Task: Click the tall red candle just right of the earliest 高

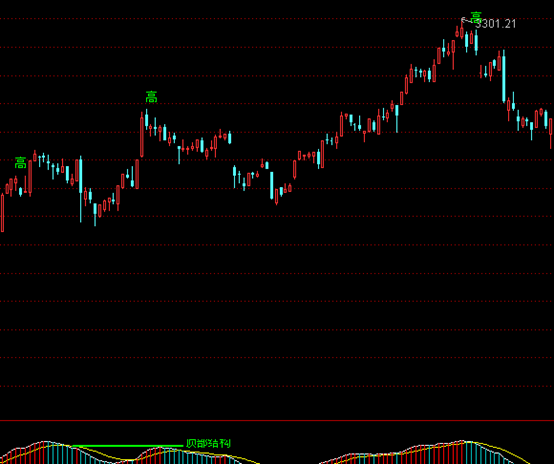Action: [30, 178]
